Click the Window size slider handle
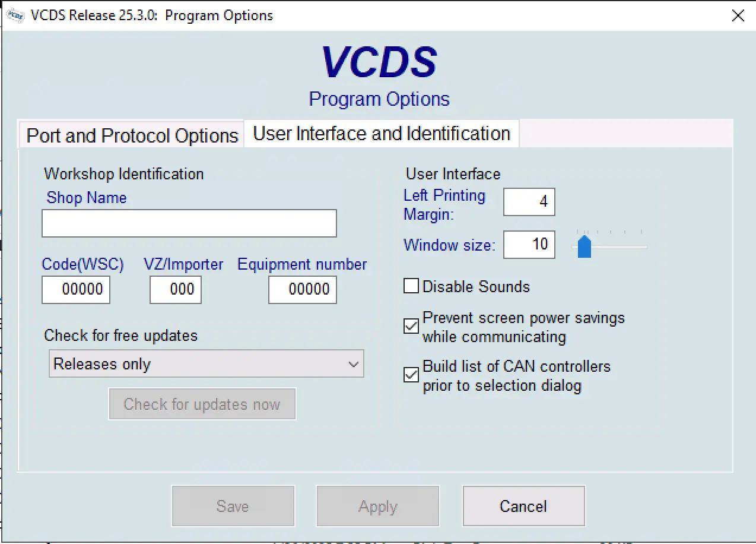The height and width of the screenshot is (544, 756). (x=585, y=246)
